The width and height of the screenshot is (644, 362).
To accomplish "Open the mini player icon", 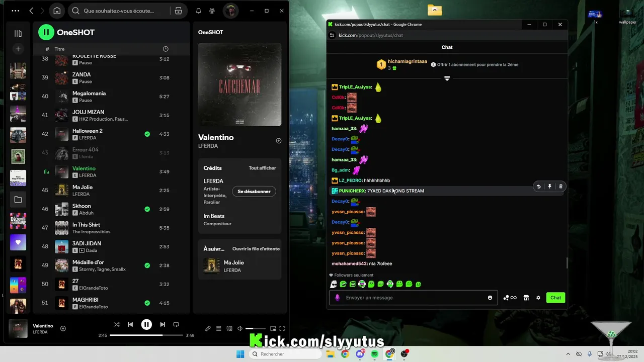I will (273, 329).
